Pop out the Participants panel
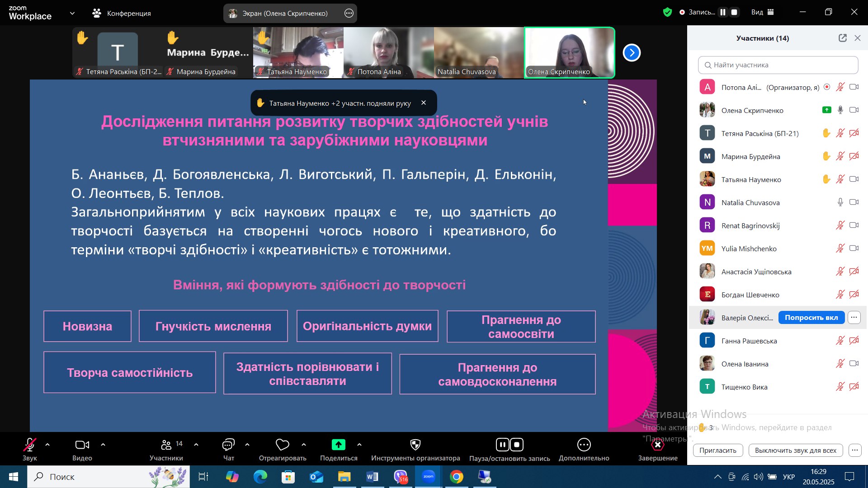Image resolution: width=868 pixels, height=488 pixels. [x=842, y=38]
